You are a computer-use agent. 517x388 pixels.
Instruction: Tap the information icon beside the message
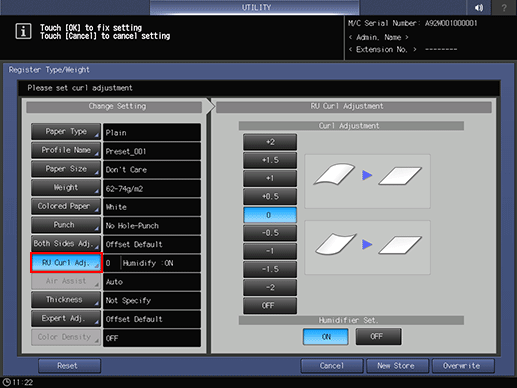point(23,32)
